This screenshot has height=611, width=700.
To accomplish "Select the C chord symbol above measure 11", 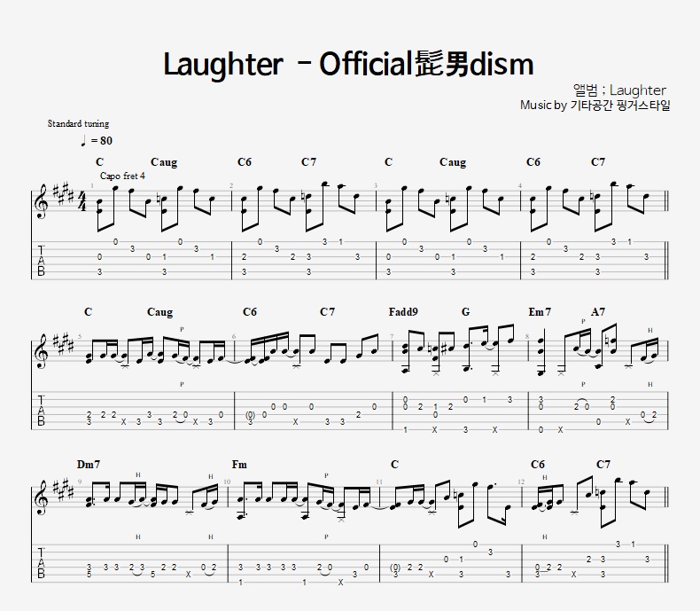I will point(394,465).
